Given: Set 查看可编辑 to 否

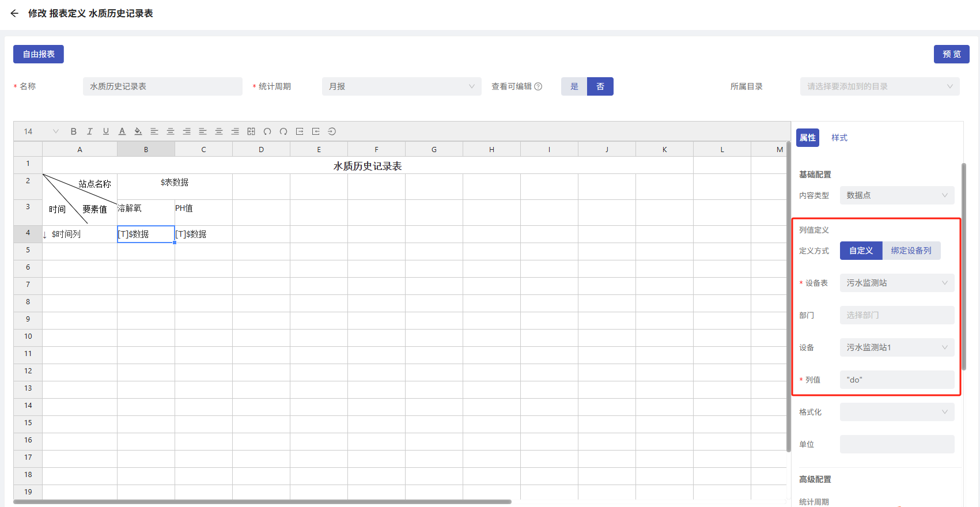Looking at the screenshot, I should coord(600,86).
